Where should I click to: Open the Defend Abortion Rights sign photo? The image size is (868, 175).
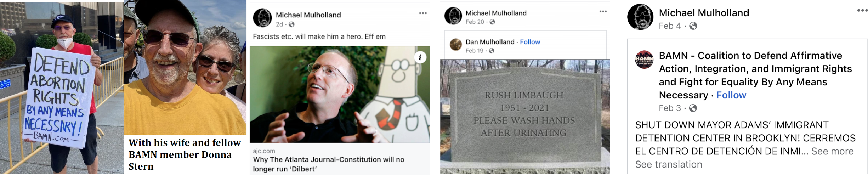click(62, 87)
